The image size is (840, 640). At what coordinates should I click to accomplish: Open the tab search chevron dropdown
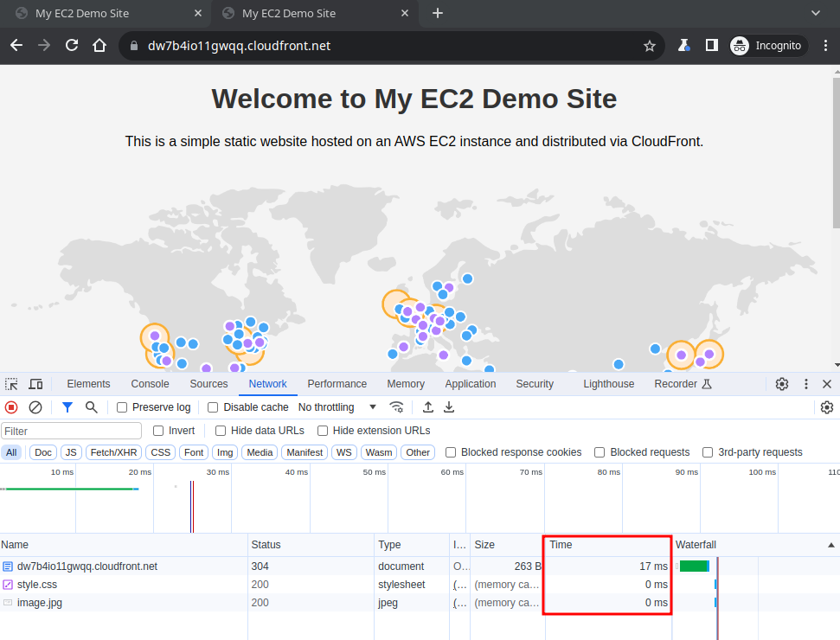(x=815, y=13)
